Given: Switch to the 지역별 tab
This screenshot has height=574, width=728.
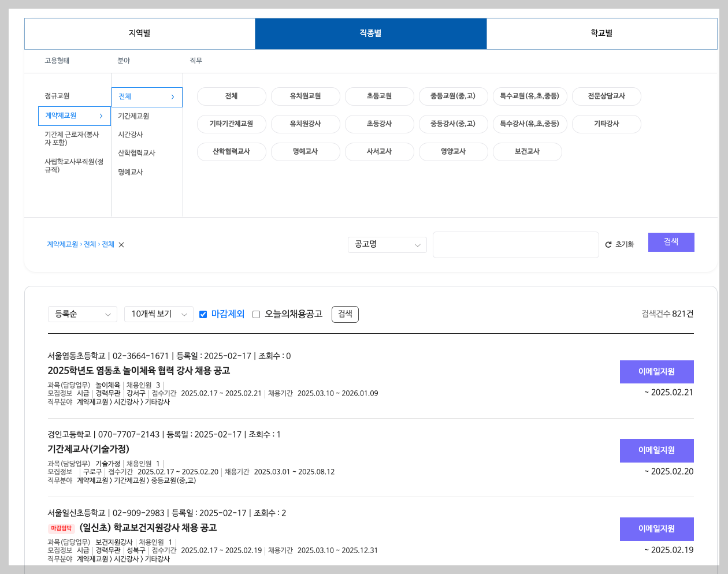Looking at the screenshot, I should (x=139, y=33).
